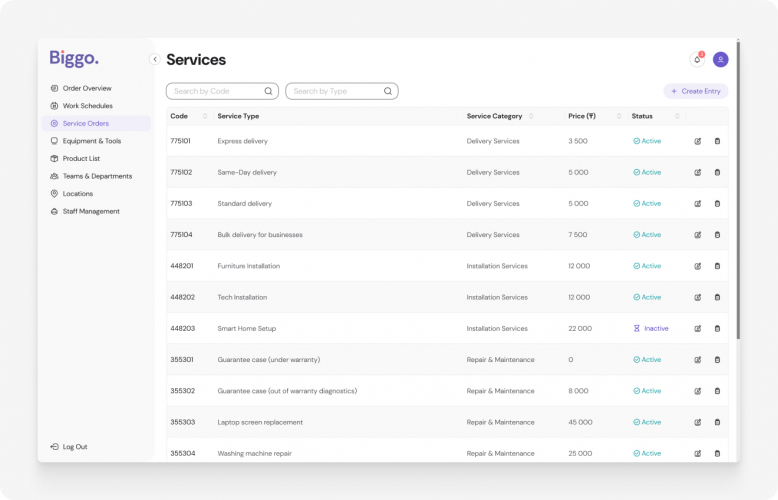Delete the out of warranty diagnostics entry

[717, 391]
